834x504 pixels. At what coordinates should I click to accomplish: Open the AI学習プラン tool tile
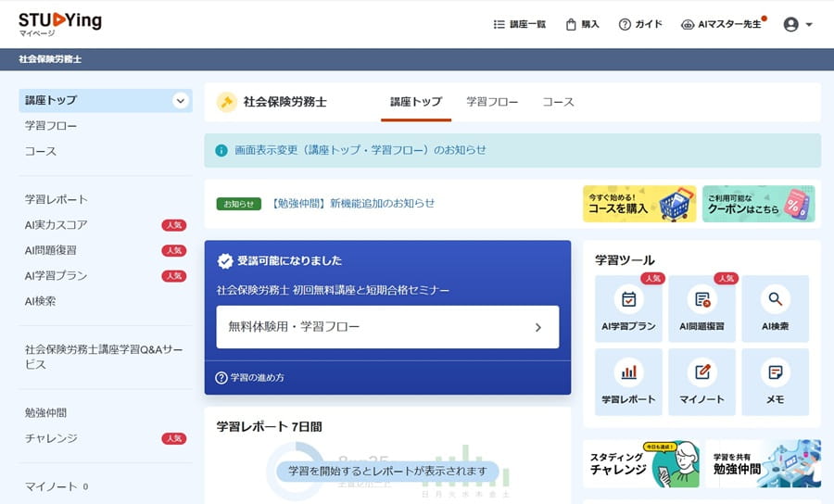pos(628,309)
